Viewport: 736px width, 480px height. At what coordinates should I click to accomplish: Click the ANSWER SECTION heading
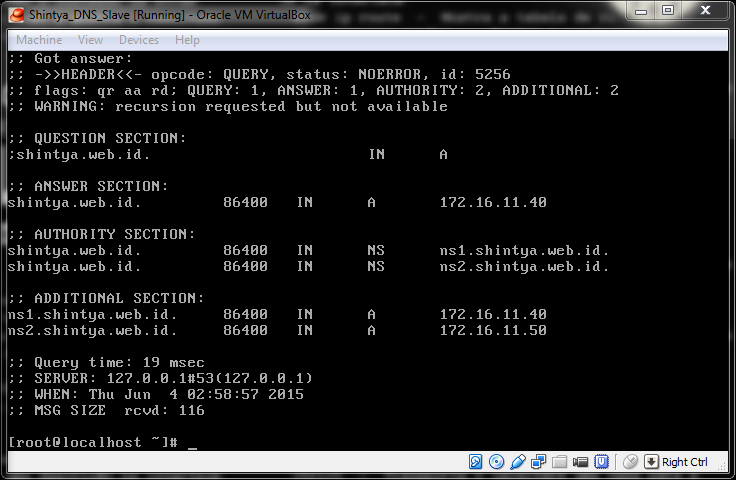pyautogui.click(x=88, y=186)
